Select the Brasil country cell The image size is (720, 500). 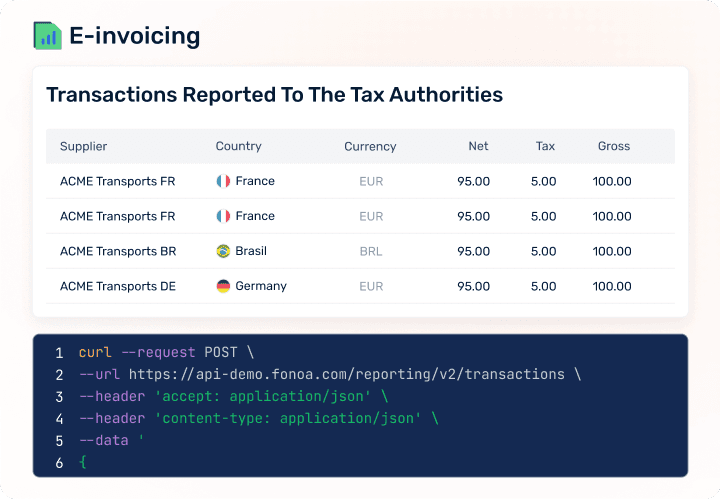coord(242,251)
